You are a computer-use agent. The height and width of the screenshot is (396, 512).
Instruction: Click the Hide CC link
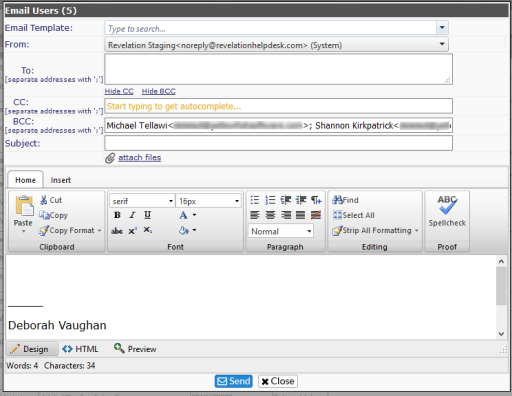click(x=119, y=91)
